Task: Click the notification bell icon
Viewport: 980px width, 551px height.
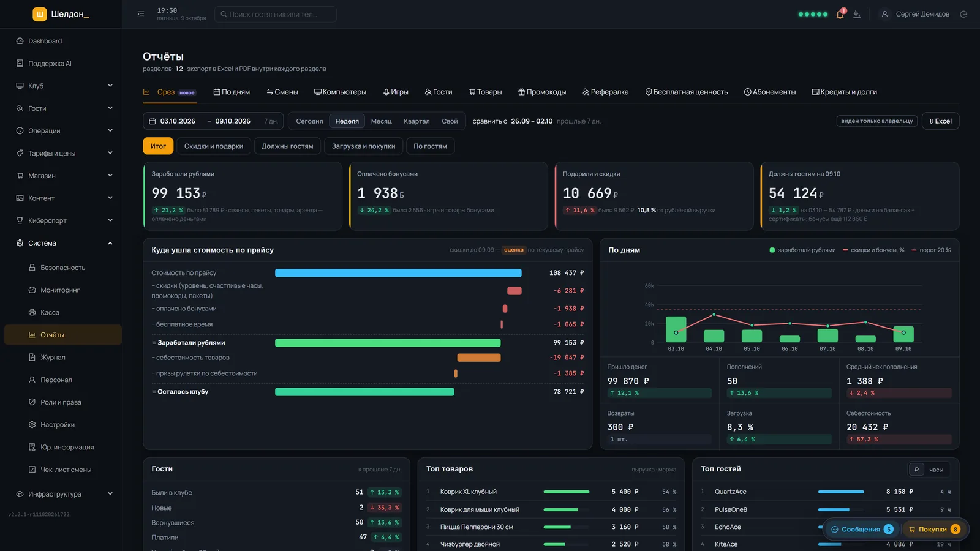Action: coord(840,14)
